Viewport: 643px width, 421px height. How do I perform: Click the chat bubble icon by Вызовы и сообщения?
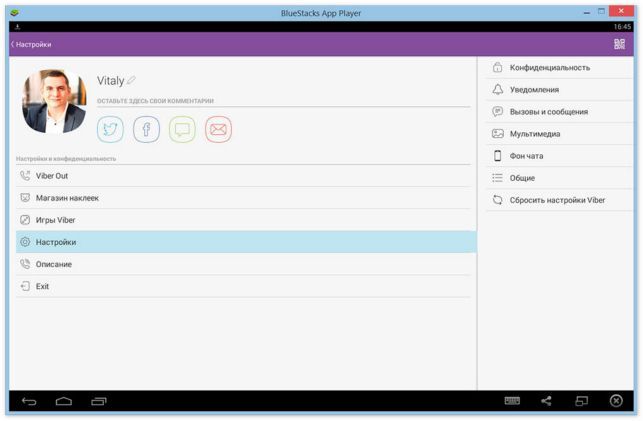pos(497,112)
